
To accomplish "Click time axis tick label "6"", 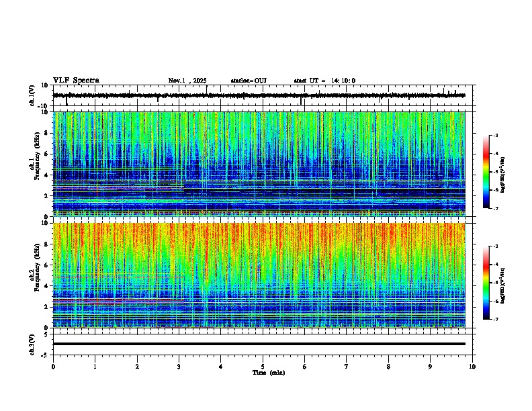I will coord(305,367).
